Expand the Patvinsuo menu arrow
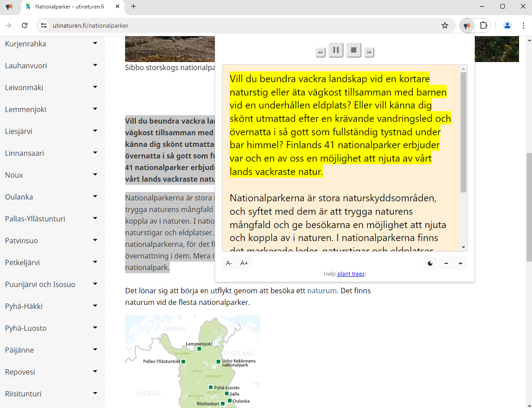The height and width of the screenshot is (408, 532). coord(95,240)
